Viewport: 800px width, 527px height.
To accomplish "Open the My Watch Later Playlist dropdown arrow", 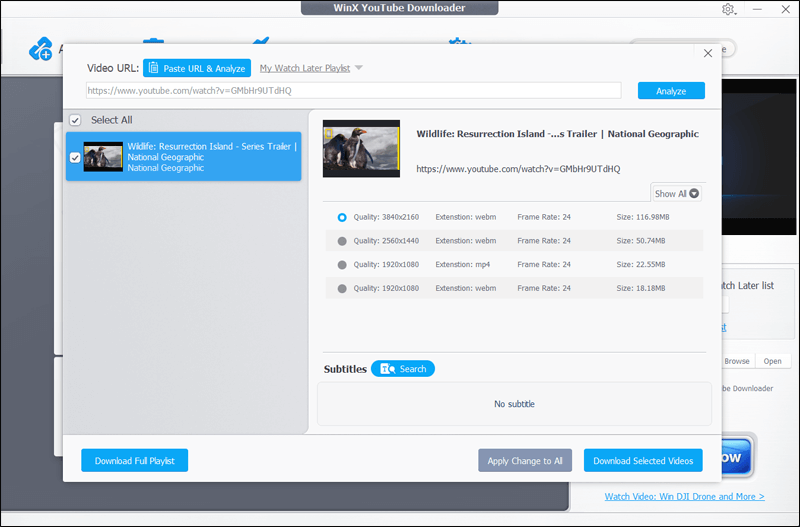I will coord(359,68).
